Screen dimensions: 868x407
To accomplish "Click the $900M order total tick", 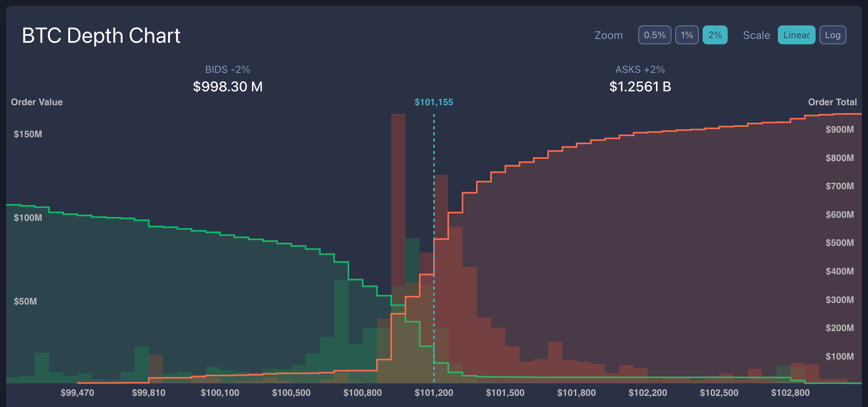I will pos(839,129).
